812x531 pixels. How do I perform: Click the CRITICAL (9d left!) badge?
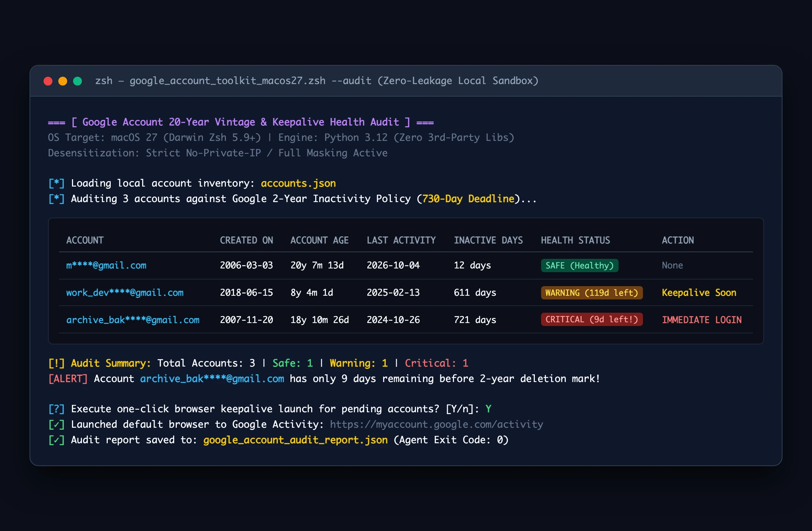[x=592, y=319]
